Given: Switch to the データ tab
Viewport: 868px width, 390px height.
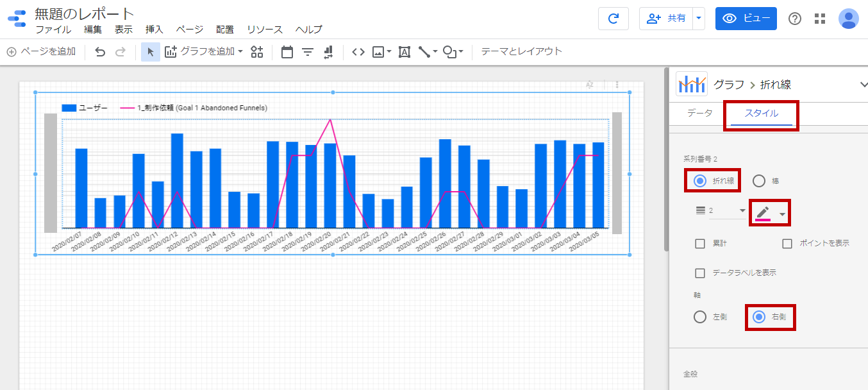Looking at the screenshot, I should [699, 113].
